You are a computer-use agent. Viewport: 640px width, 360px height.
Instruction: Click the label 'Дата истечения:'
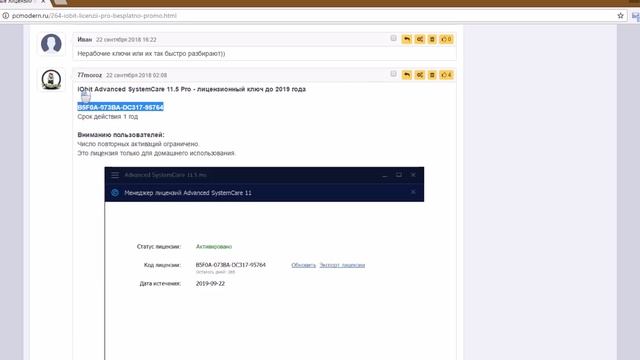point(160,284)
